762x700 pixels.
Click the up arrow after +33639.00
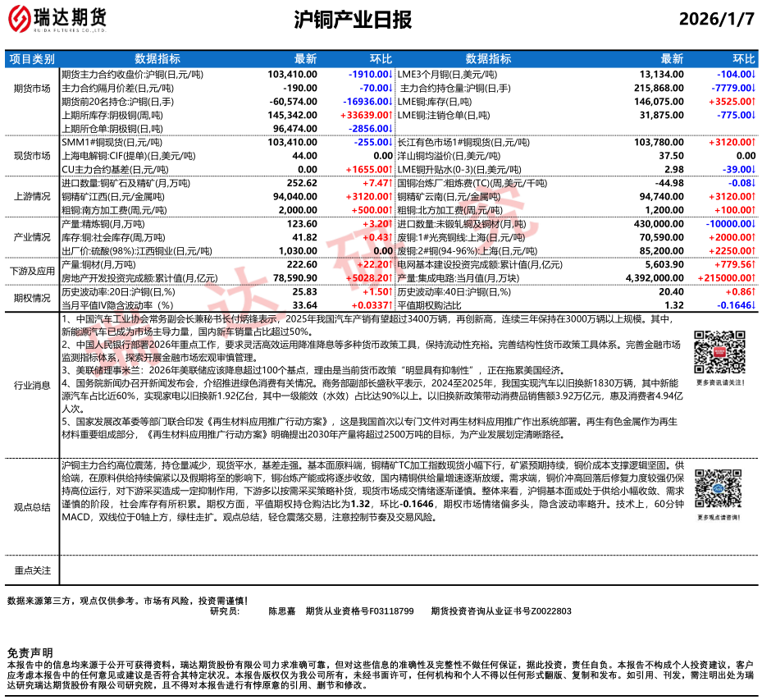(390, 116)
